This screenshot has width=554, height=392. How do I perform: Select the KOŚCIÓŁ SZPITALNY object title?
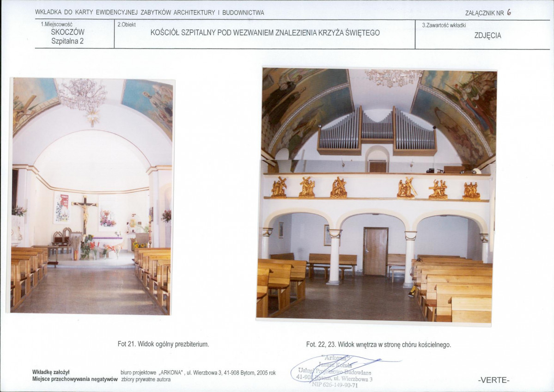tap(265, 33)
